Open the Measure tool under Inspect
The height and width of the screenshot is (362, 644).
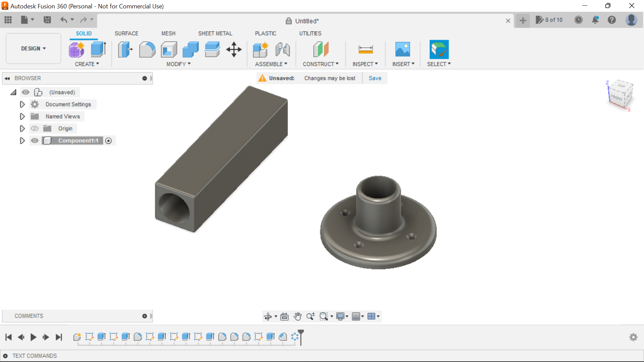[x=365, y=49]
